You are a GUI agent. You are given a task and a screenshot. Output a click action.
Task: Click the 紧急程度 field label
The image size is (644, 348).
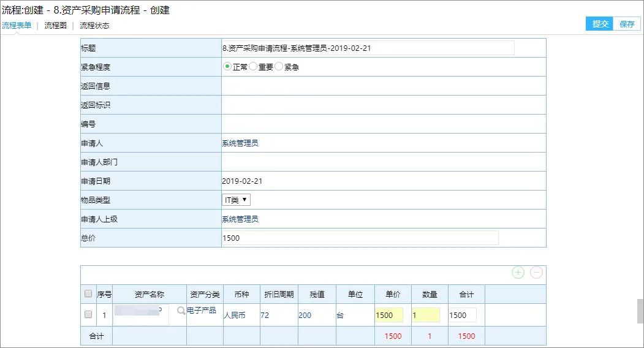coord(96,67)
